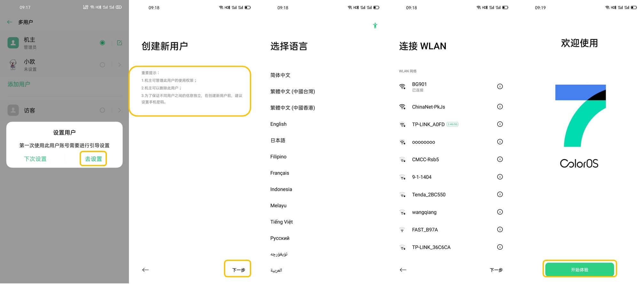Show info for Tenda_2BC550 network
Image resolution: width=644 pixels, height=284 pixels.
coord(500,194)
